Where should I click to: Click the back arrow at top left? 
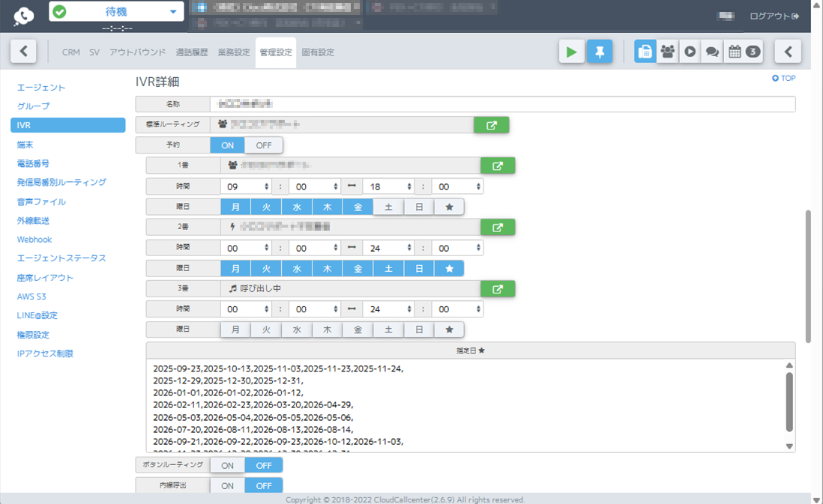(x=23, y=52)
